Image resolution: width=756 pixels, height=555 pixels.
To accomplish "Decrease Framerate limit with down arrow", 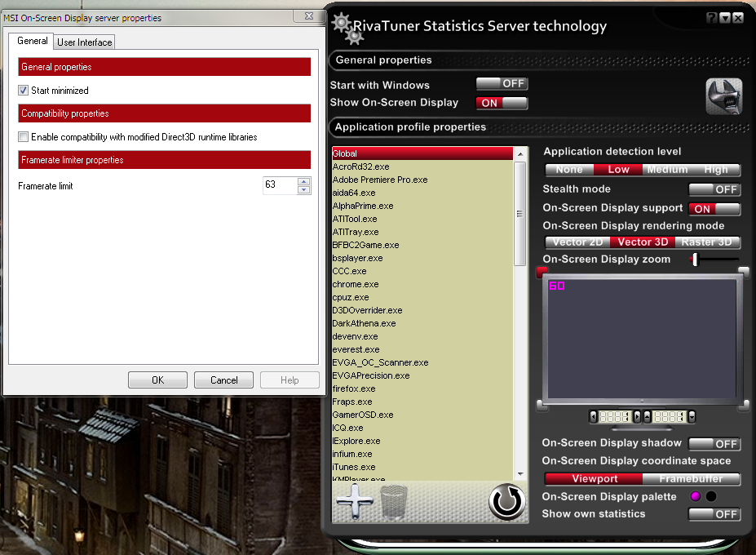I will click(x=303, y=189).
